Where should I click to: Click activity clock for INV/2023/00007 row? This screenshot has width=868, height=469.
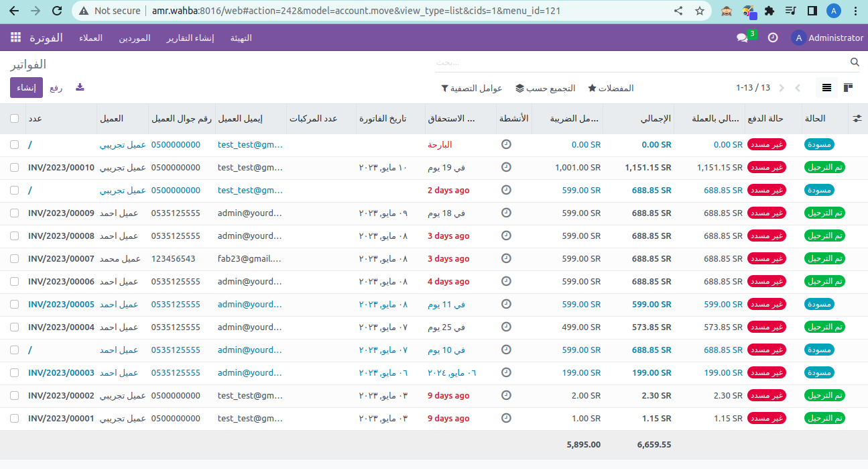pos(506,258)
